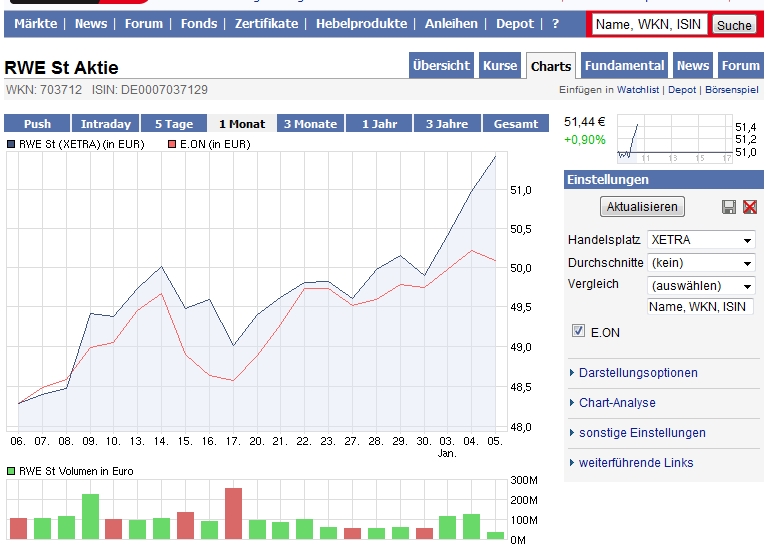Click the tall green volume bar for the 09th

pos(90,516)
